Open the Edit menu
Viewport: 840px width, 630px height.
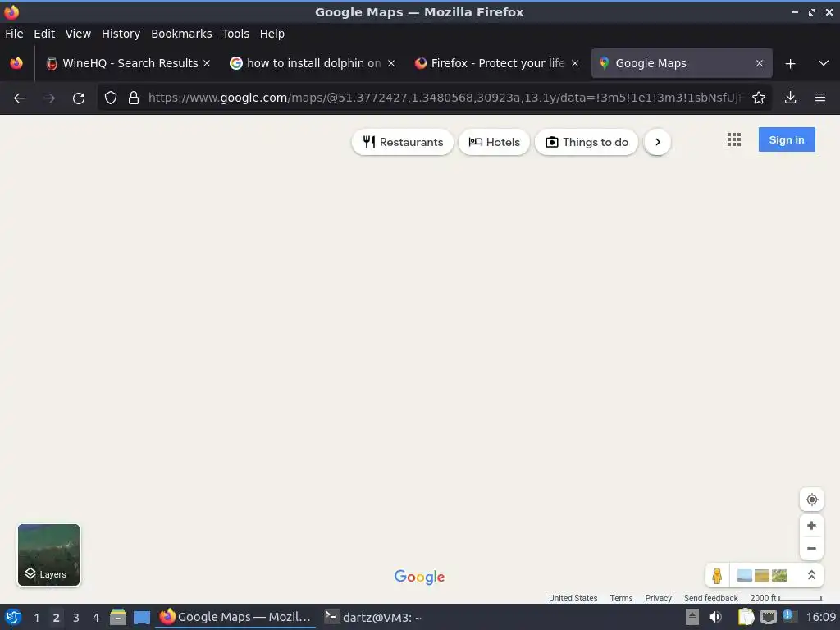(x=44, y=34)
